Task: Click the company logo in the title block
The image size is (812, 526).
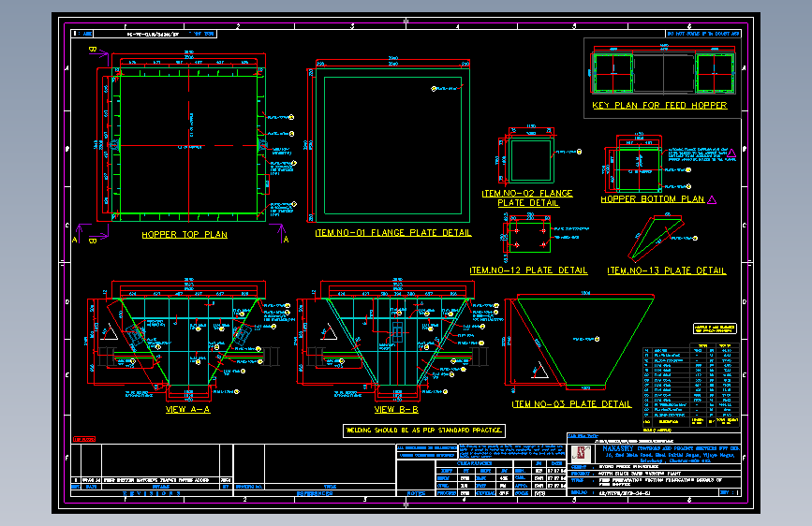Action: [581, 454]
